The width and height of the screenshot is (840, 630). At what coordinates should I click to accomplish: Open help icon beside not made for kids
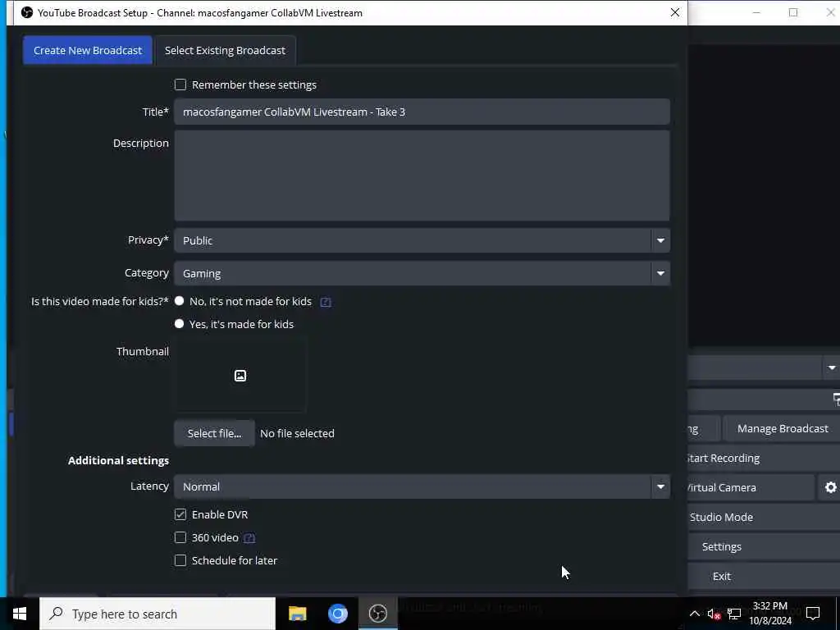pyautogui.click(x=325, y=302)
